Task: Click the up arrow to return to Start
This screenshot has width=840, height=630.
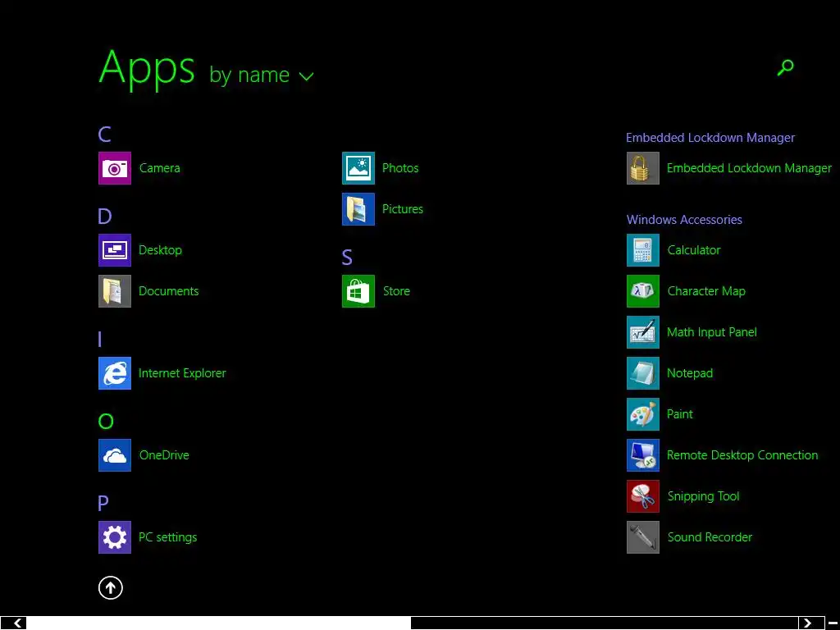Action: pos(111,587)
